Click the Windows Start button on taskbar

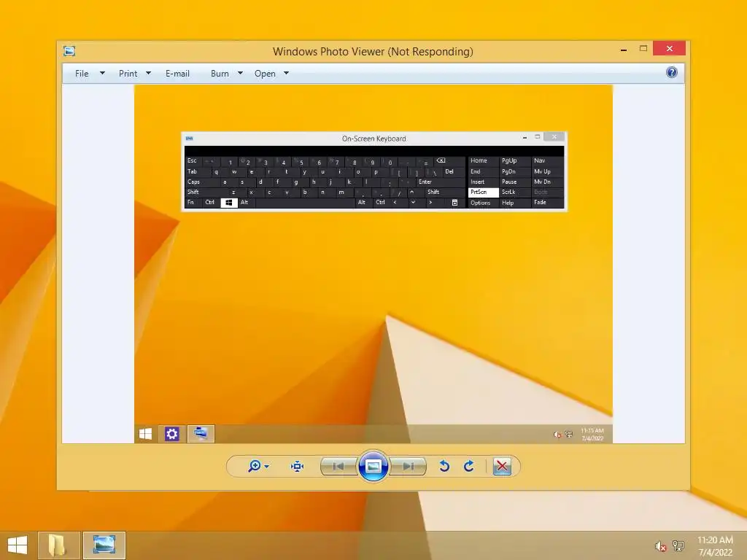(x=18, y=545)
